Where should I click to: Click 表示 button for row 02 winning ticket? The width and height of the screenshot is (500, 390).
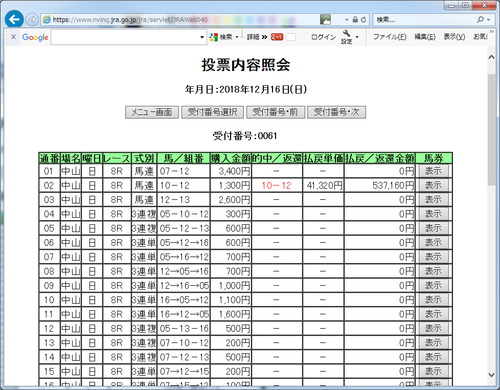pos(433,185)
